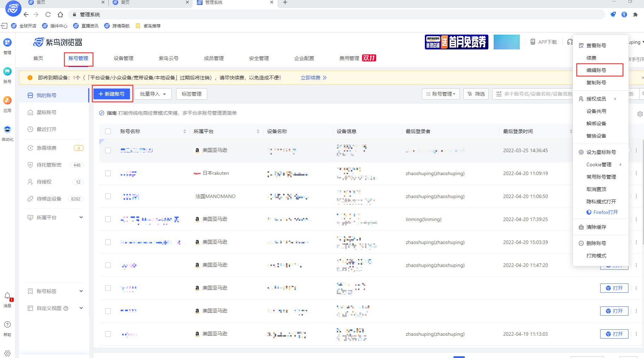Open the 自动化 panel in the sidebar
The image size is (644, 358).
[7, 132]
